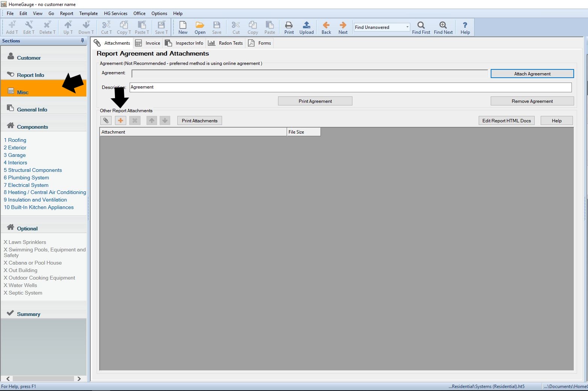Click the sidebar horizontal scrollbar right arrow
Screen dimensions: 588x391
pos(79,379)
